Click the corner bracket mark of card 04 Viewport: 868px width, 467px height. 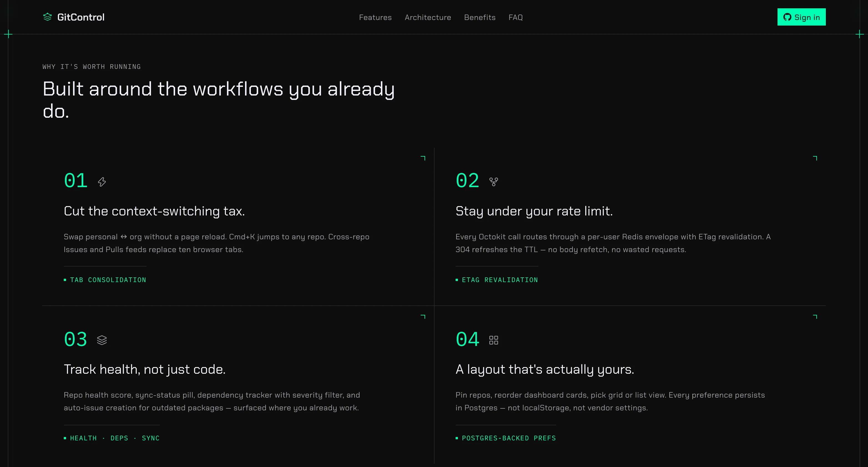pyautogui.click(x=815, y=317)
